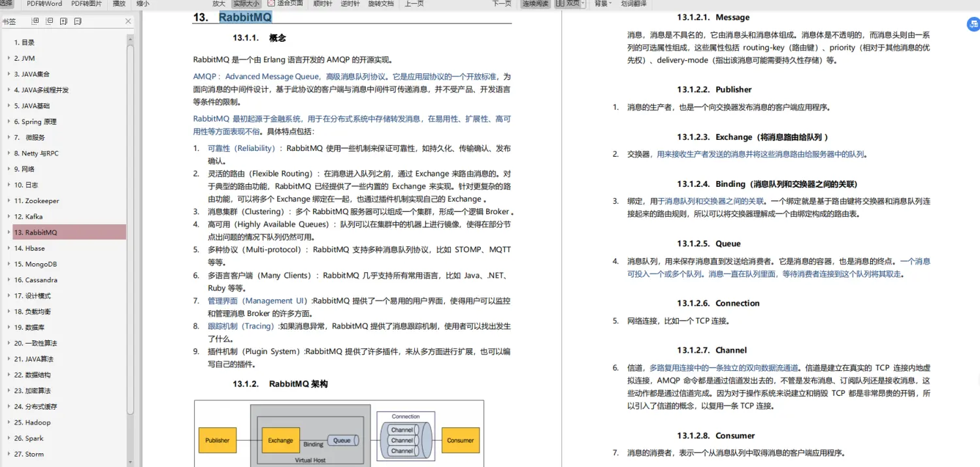The height and width of the screenshot is (467, 980).
Task: Open the 26. Spark bookmark
Action: click(29, 438)
